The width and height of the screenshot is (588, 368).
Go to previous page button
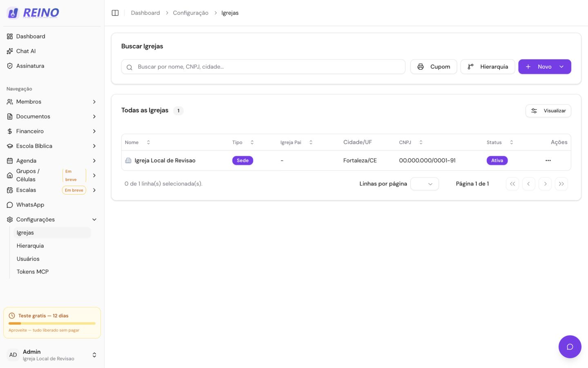[x=529, y=184]
